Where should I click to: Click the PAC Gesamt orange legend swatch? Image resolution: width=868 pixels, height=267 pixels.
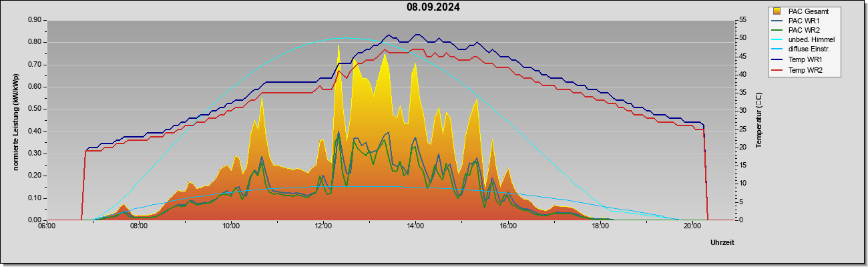coord(777,11)
